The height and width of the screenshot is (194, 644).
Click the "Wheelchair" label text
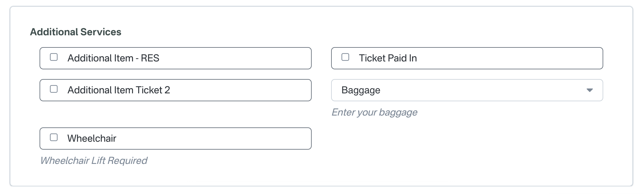tap(92, 138)
